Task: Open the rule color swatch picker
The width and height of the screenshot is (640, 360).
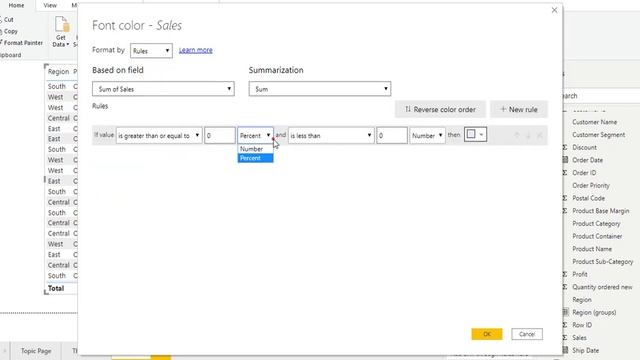Action: (476, 135)
